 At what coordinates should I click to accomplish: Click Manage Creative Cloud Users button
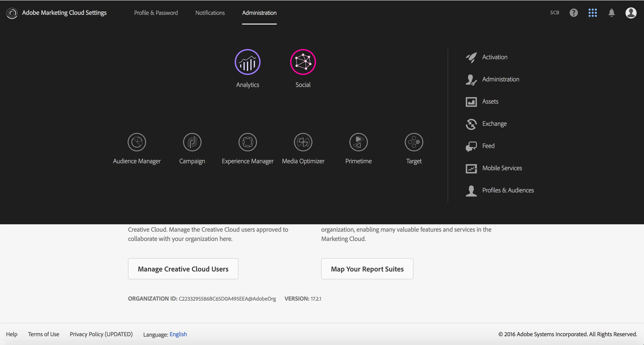click(183, 269)
